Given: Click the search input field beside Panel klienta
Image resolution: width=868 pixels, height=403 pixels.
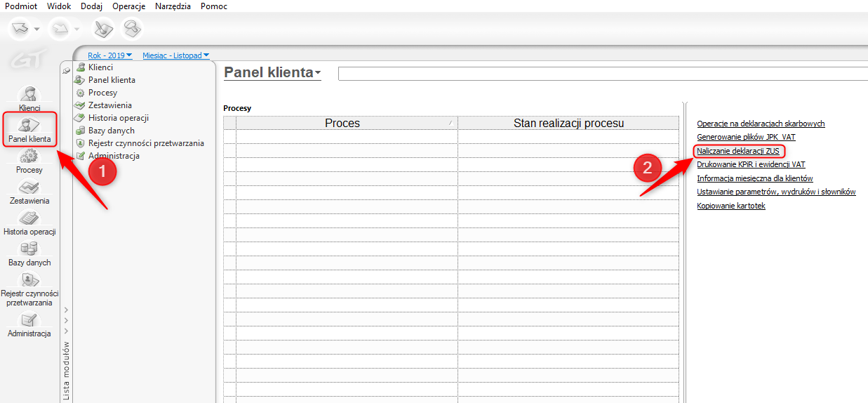Looking at the screenshot, I should 603,74.
